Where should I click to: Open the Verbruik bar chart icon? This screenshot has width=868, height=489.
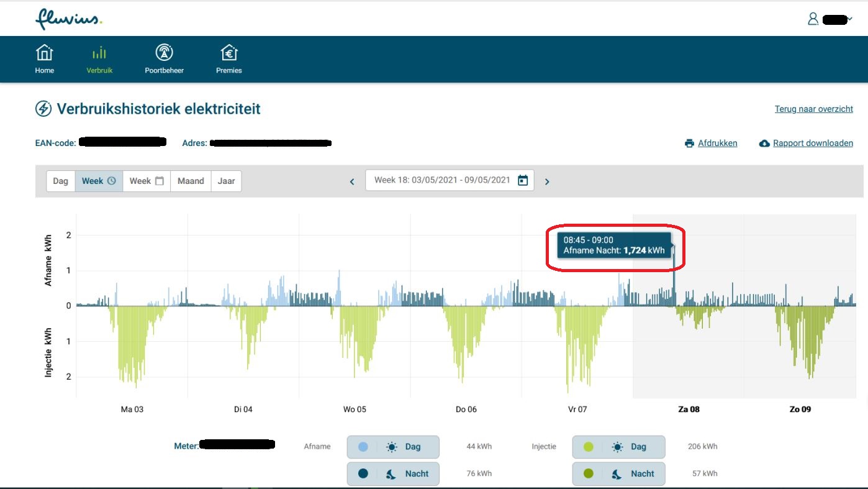click(99, 53)
